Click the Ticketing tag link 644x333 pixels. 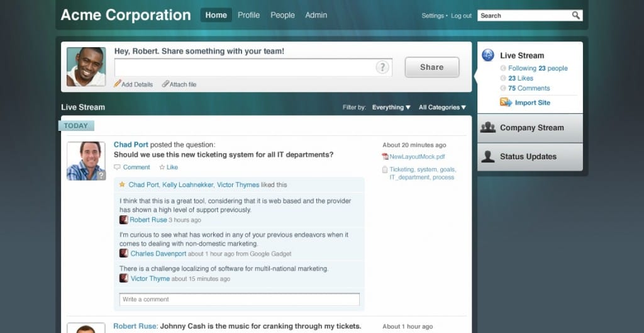[x=402, y=169]
